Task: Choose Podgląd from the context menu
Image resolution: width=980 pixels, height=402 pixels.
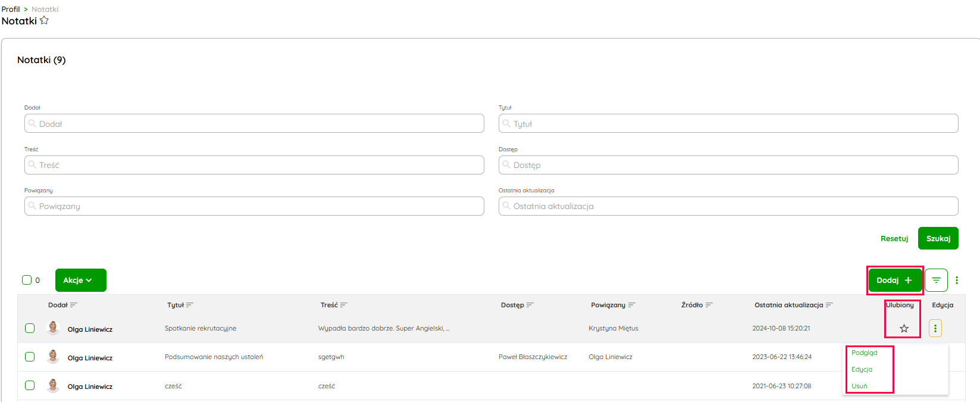Action: [x=864, y=353]
